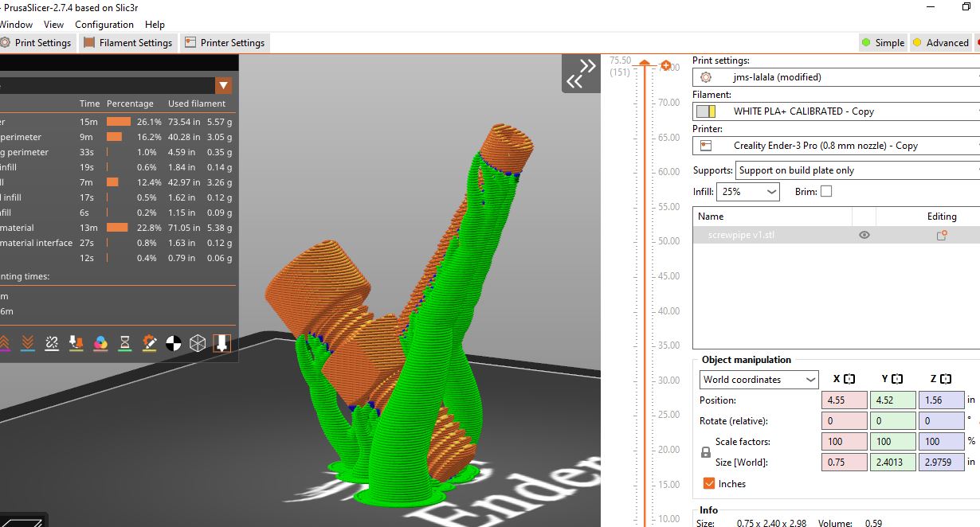Toggle deretractions display in the preview legend
Image resolution: width=980 pixels, height=527 pixels.
28,342
